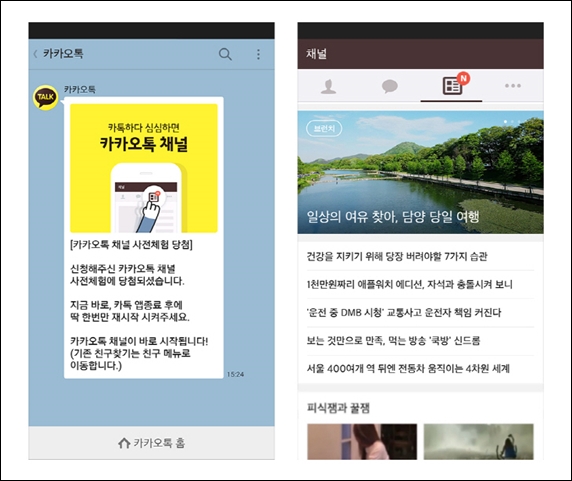
Task: Tap the sender name 카카오톡 above message
Action: (x=80, y=89)
